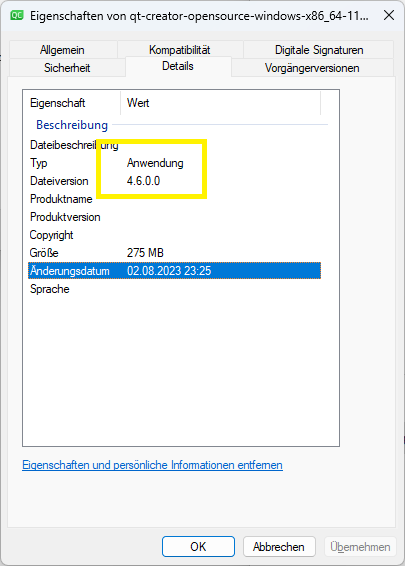Select the Typ Anwendung row
The height and width of the screenshot is (566, 405).
174,163
